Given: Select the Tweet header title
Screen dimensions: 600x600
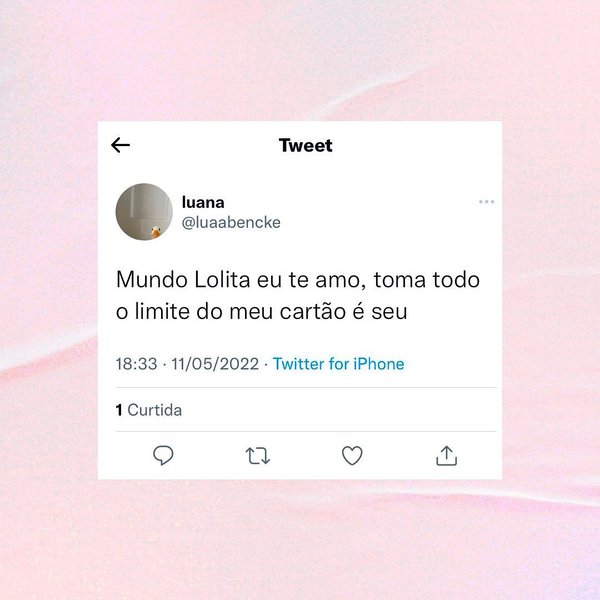Looking at the screenshot, I should tap(306, 145).
